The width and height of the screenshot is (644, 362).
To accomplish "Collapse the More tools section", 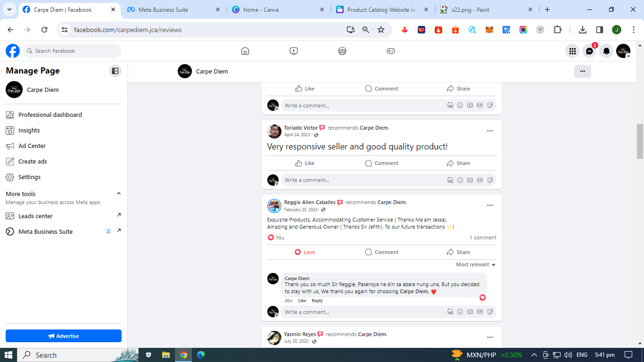I will [119, 194].
